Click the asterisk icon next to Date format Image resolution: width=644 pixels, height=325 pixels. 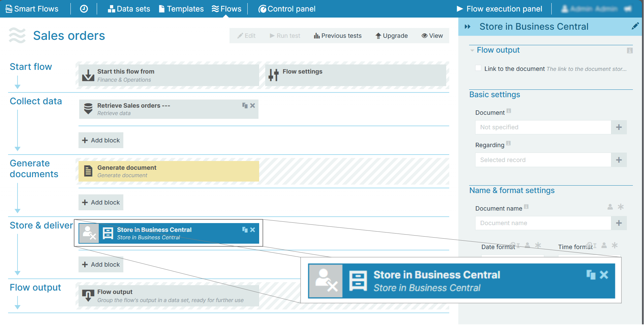[538, 245]
